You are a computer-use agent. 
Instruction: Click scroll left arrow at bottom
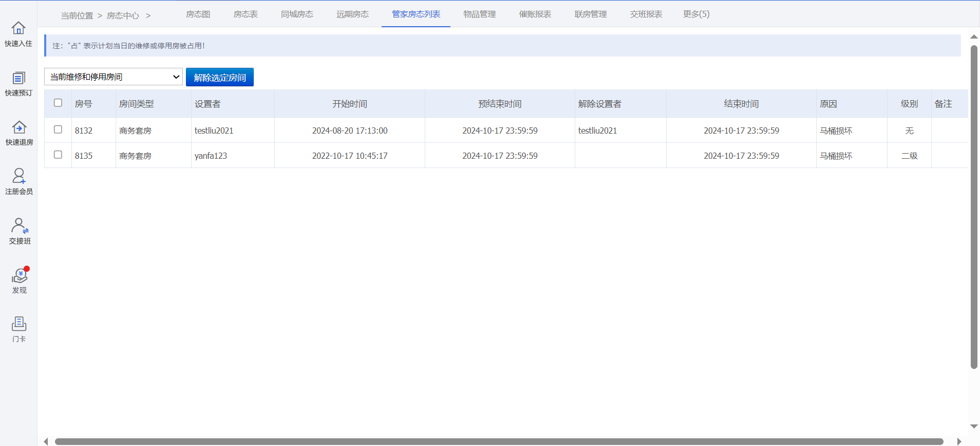click(46, 441)
